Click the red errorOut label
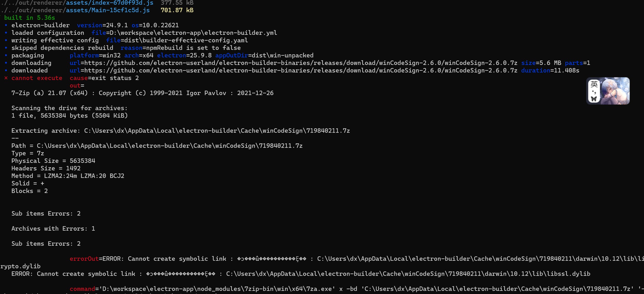This screenshot has height=294, width=644. [84, 259]
